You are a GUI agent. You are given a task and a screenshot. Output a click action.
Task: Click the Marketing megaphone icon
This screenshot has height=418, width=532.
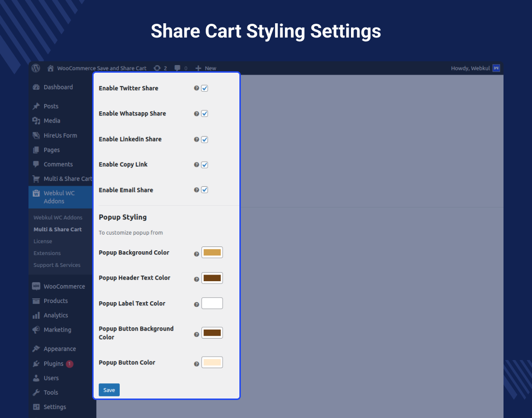(x=36, y=330)
